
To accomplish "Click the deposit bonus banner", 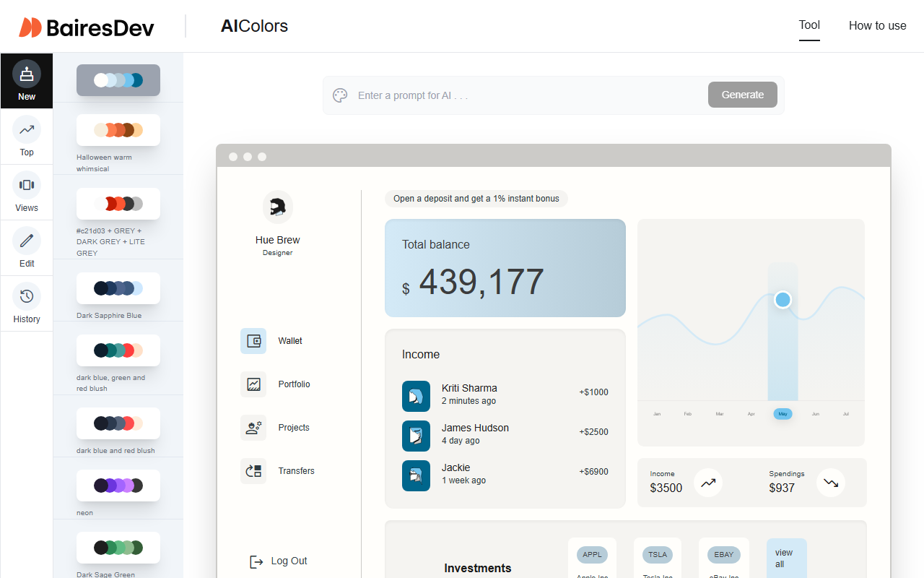I will pyautogui.click(x=476, y=199).
